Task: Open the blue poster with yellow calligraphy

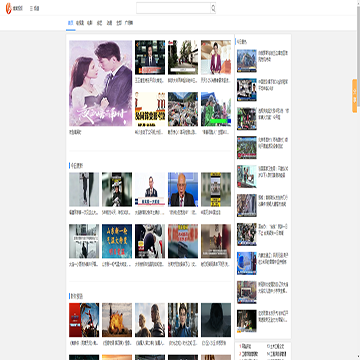Action: point(117,241)
